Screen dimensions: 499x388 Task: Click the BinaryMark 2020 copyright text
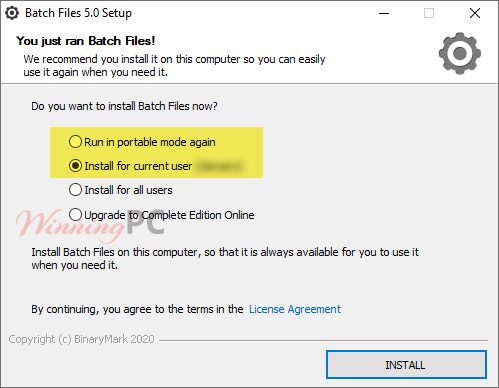(81, 339)
